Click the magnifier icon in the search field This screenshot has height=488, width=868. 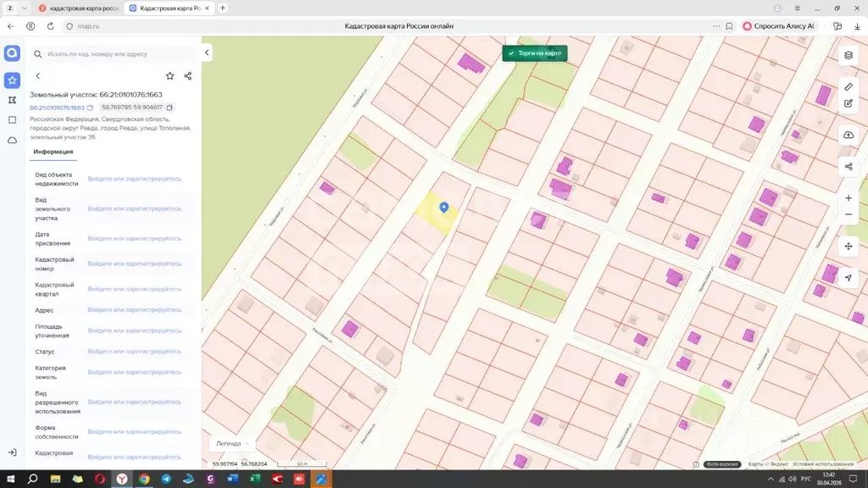coord(37,54)
